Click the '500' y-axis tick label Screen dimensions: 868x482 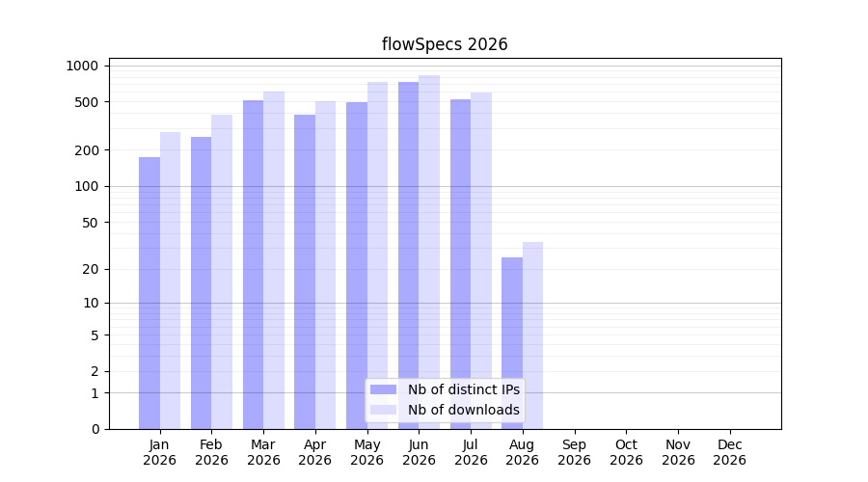(86, 102)
